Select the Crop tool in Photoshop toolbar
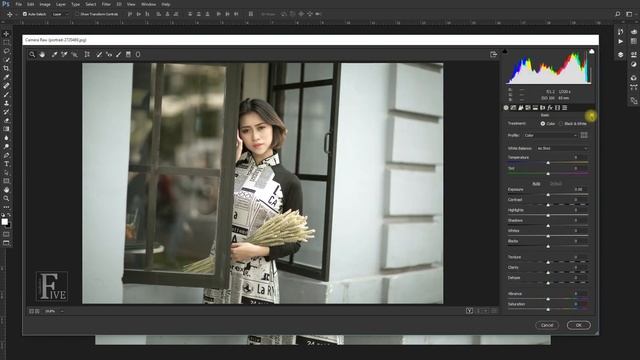Image resolution: width=640 pixels, height=360 pixels. pyautogui.click(x=6, y=68)
